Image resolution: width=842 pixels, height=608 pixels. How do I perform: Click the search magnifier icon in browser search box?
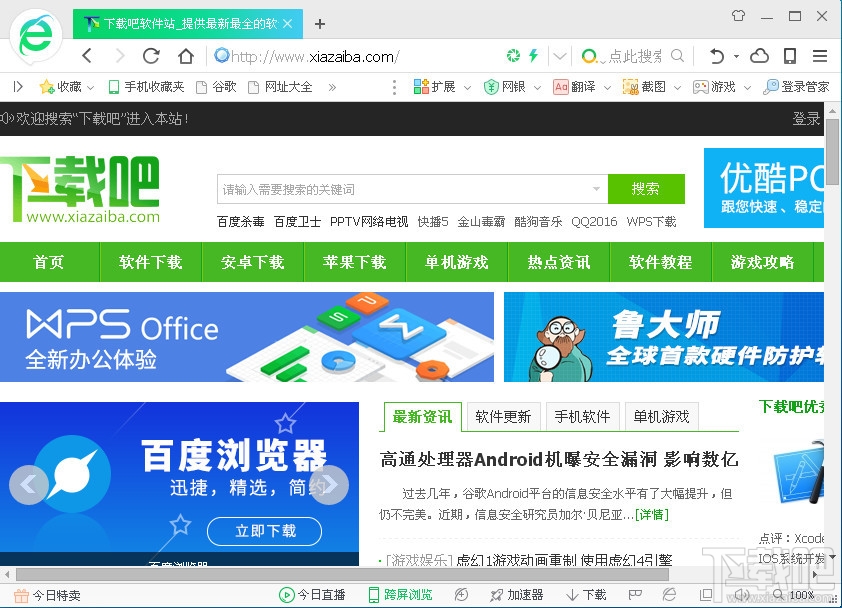pyautogui.click(x=678, y=55)
